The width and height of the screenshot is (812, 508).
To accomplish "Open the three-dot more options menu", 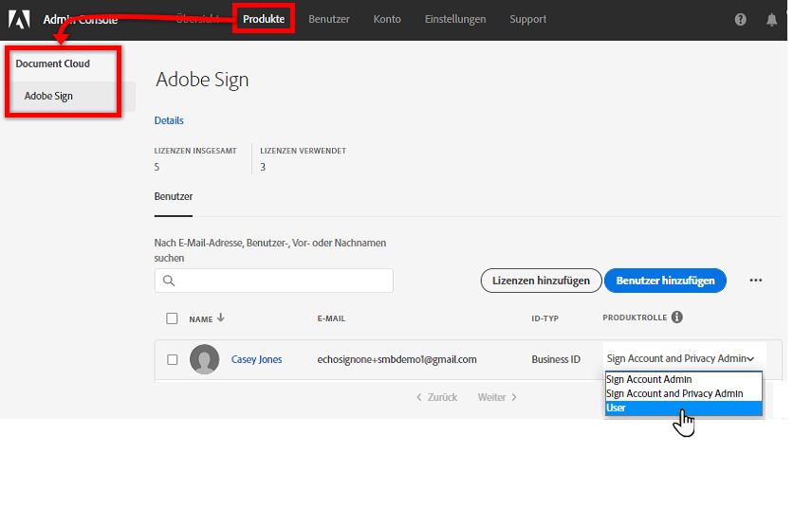I will tap(755, 281).
